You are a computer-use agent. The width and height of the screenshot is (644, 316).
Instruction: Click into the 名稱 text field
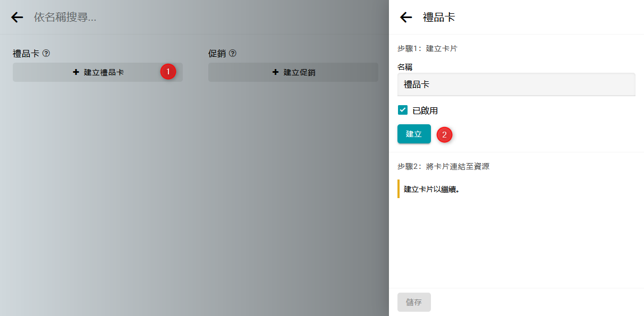[x=516, y=84]
